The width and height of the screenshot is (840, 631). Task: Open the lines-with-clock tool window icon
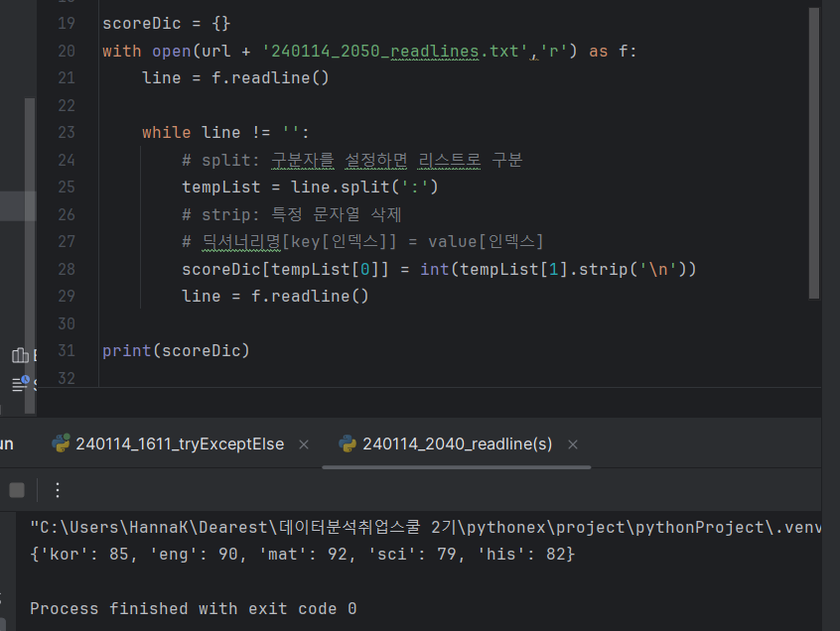[x=21, y=383]
